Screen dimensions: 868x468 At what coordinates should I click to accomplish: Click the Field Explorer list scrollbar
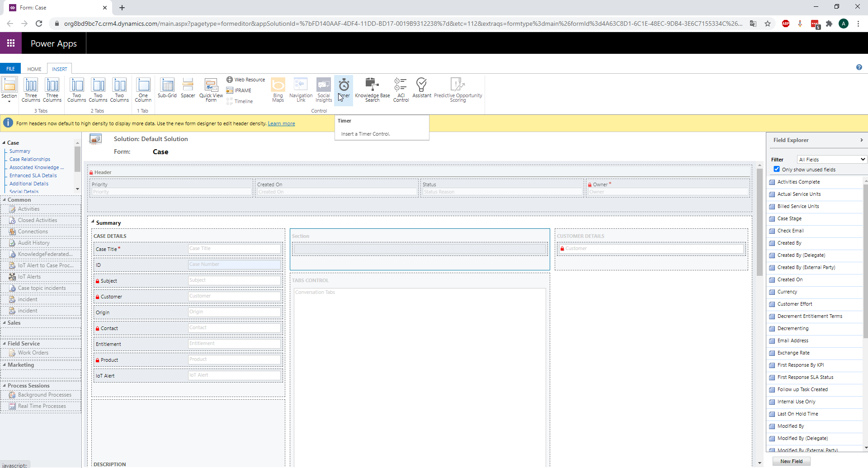coord(865,261)
